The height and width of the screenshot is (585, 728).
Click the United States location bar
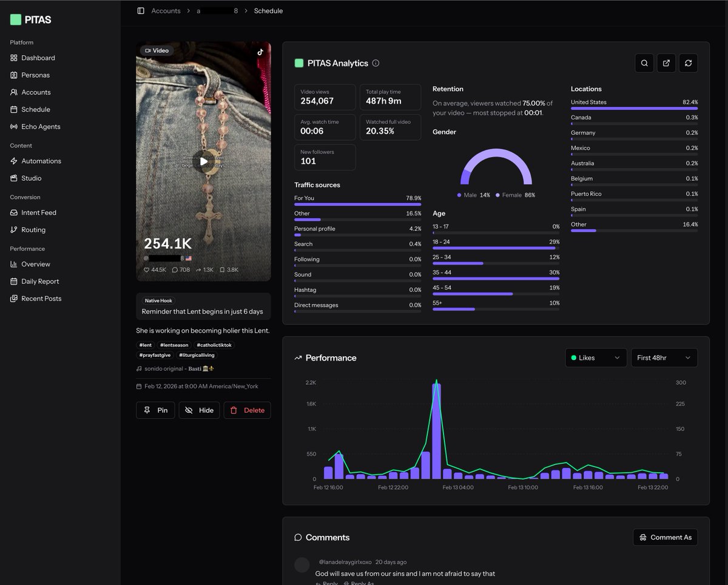point(634,109)
